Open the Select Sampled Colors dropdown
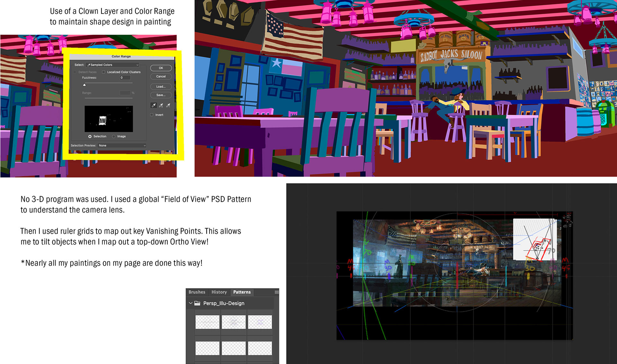Viewport: 617px width, 364px height. (x=112, y=65)
